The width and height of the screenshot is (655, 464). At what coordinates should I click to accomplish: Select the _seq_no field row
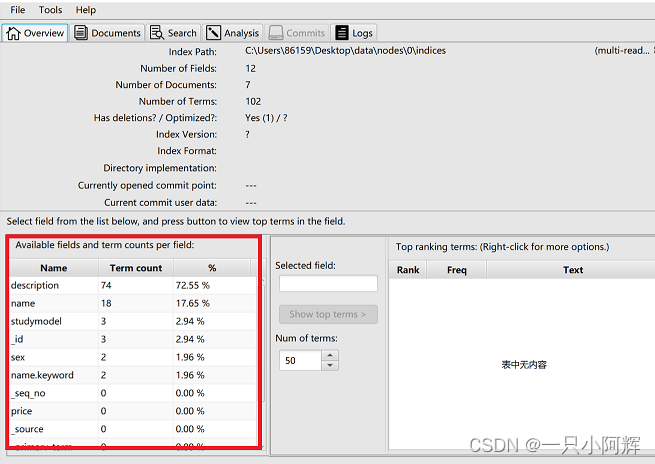tap(133, 393)
